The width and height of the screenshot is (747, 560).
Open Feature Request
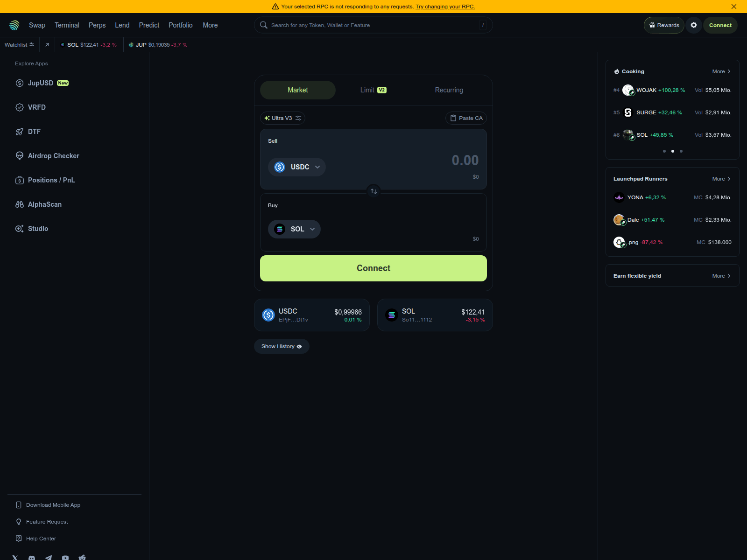point(42,522)
